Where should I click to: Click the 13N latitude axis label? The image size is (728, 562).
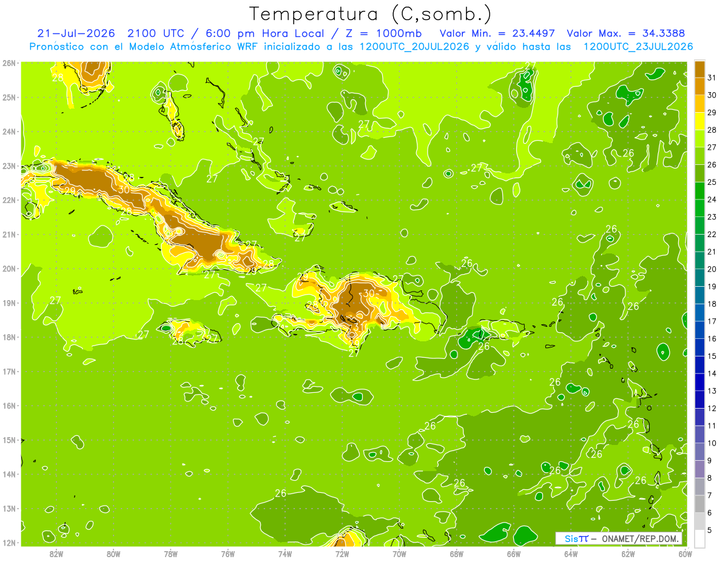click(8, 508)
